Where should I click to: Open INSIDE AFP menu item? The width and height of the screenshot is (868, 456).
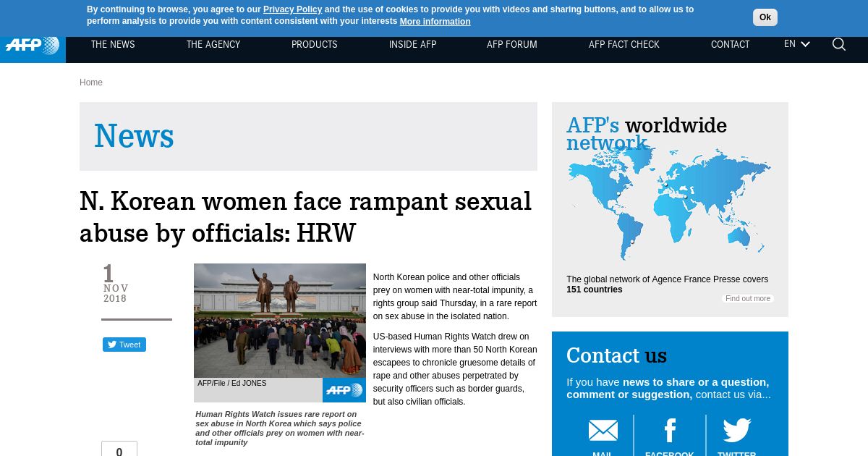tap(413, 45)
